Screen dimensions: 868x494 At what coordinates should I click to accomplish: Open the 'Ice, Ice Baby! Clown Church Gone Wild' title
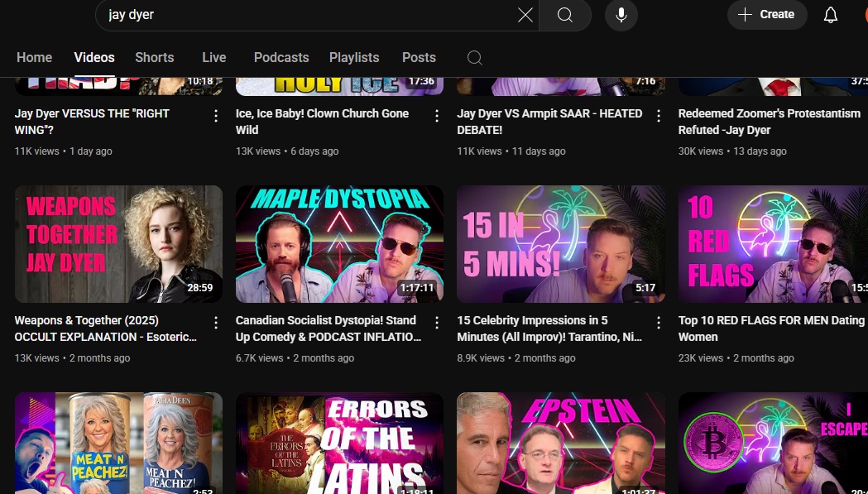322,122
